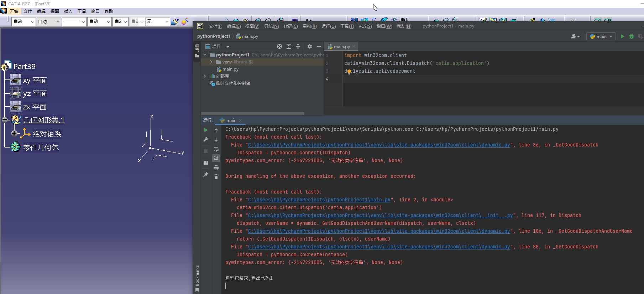The height and width of the screenshot is (294, 644).
Task: Hide the Project panel with minus icon
Action: pyautogui.click(x=319, y=46)
